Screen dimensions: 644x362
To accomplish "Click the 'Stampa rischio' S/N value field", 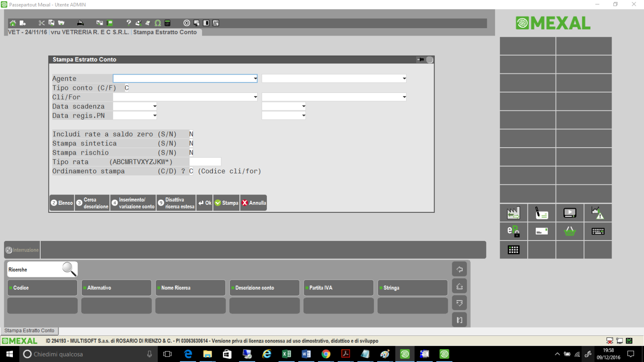I will (x=191, y=153).
